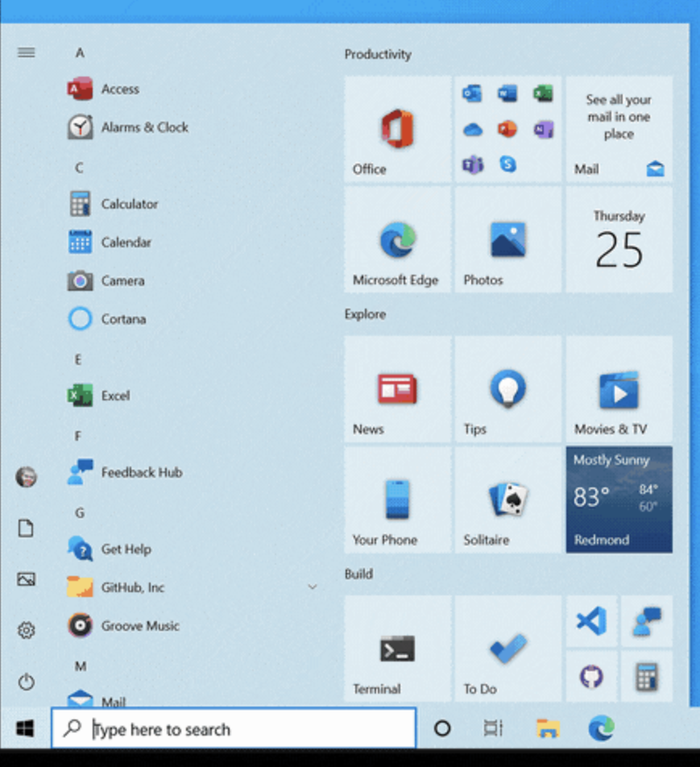This screenshot has width=700, height=767.
Task: Click the letter E section header
Action: coord(78,359)
